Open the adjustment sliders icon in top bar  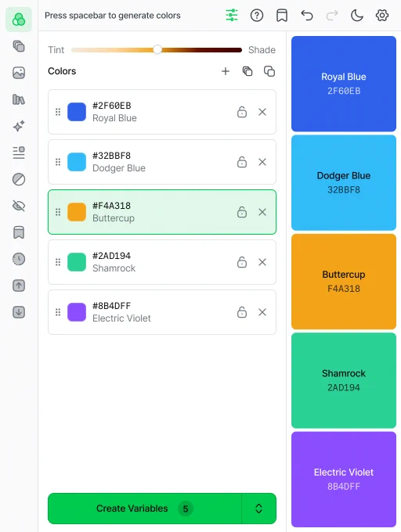pos(232,16)
